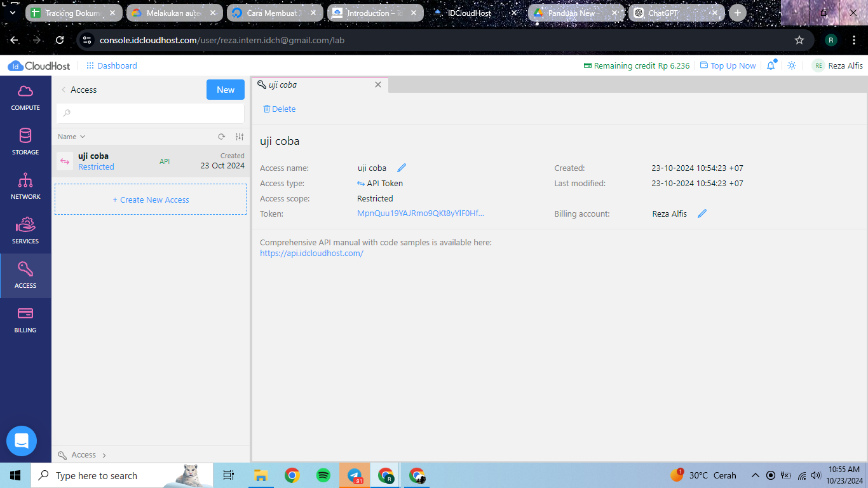Open the Services section in sidebar
Viewport: 868px width, 488px height.
(x=25, y=231)
